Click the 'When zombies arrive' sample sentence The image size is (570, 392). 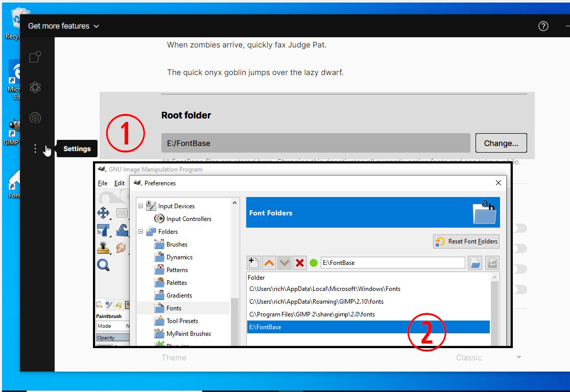[x=247, y=45]
